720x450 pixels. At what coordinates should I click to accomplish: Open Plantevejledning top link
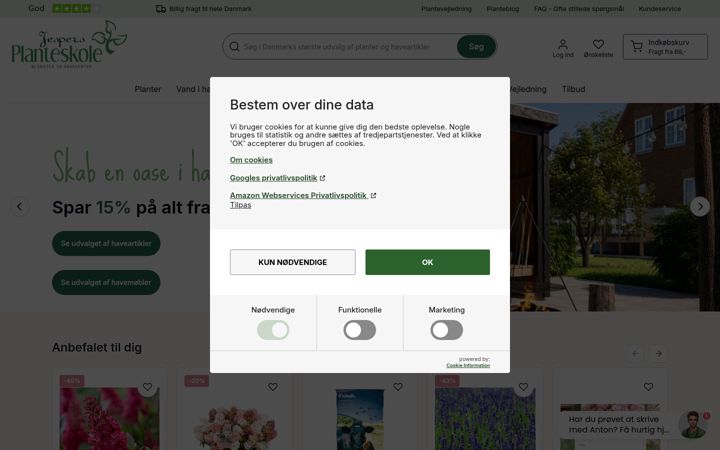[446, 9]
